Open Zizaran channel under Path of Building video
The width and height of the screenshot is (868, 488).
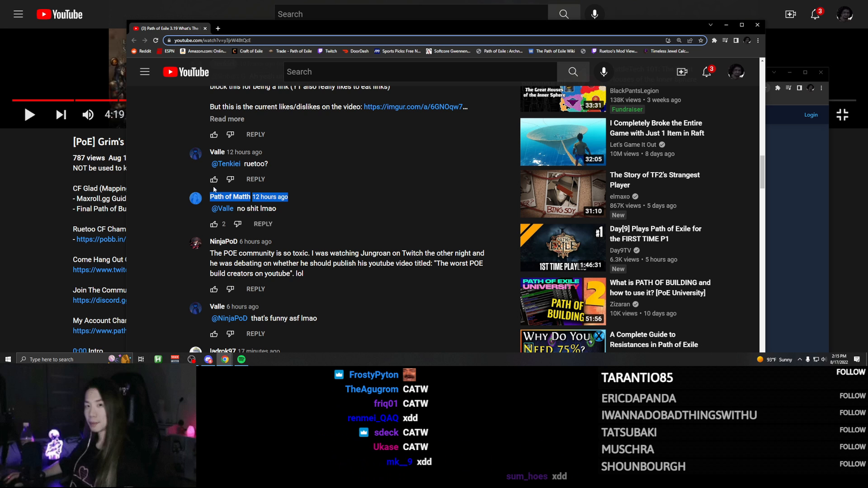[x=620, y=304]
